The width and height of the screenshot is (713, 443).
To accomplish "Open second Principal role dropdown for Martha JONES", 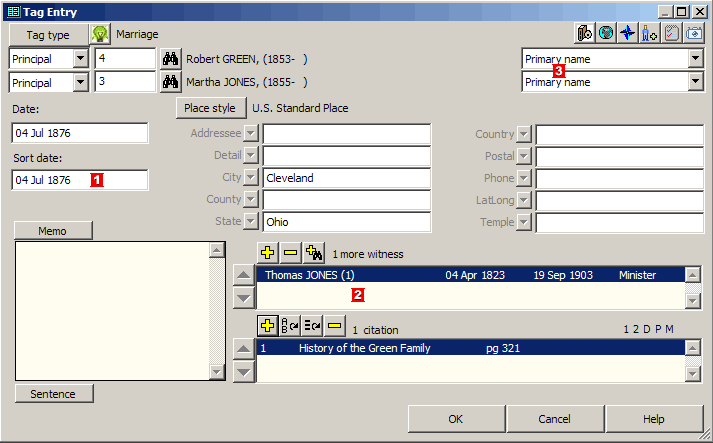I will 80,82.
